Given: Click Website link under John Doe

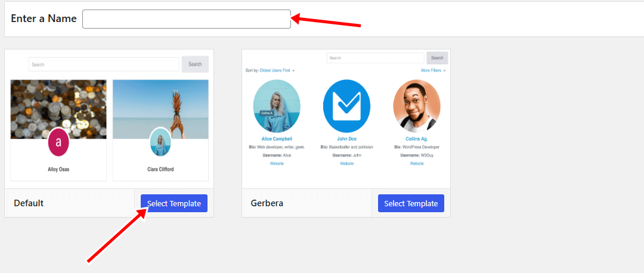Looking at the screenshot, I should 346,163.
